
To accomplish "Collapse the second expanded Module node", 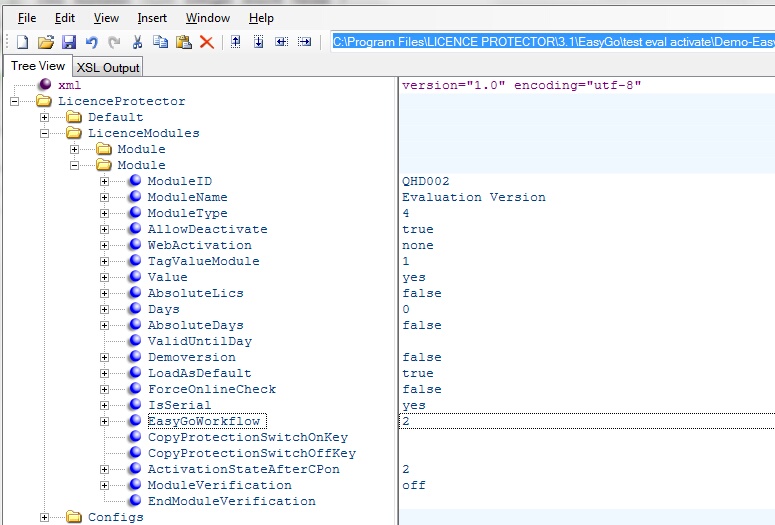I will click(x=74, y=165).
